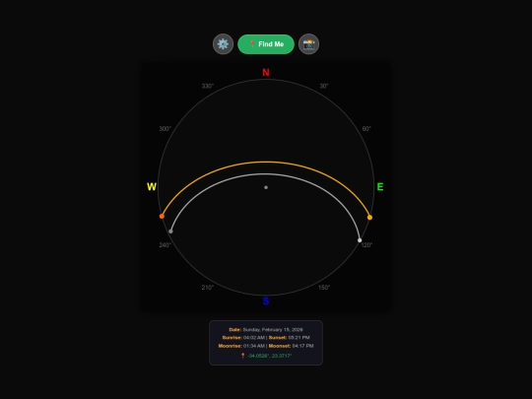Click the 330° bearing label
The width and height of the screenshot is (532, 399).
tap(208, 86)
